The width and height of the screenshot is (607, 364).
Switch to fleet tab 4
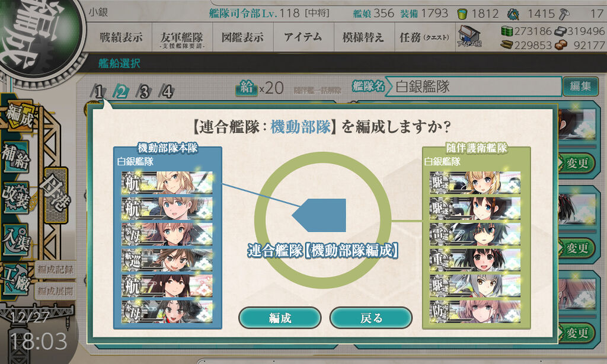coord(167,92)
